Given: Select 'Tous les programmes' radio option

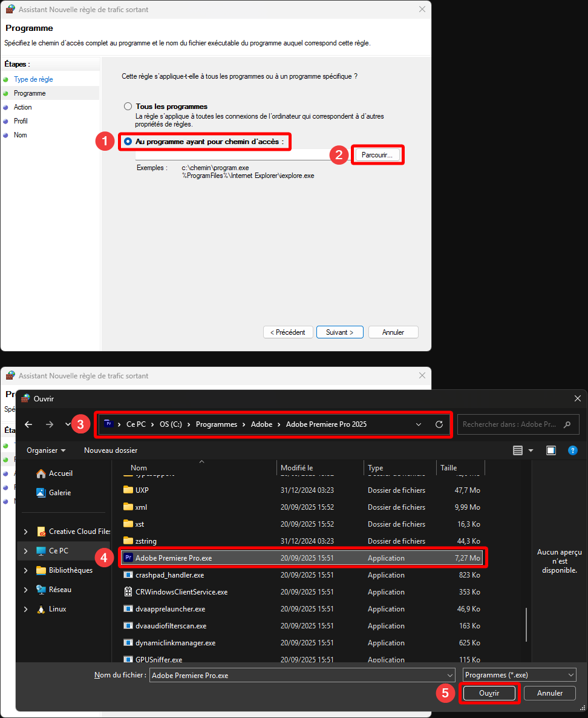Looking at the screenshot, I should [x=128, y=106].
